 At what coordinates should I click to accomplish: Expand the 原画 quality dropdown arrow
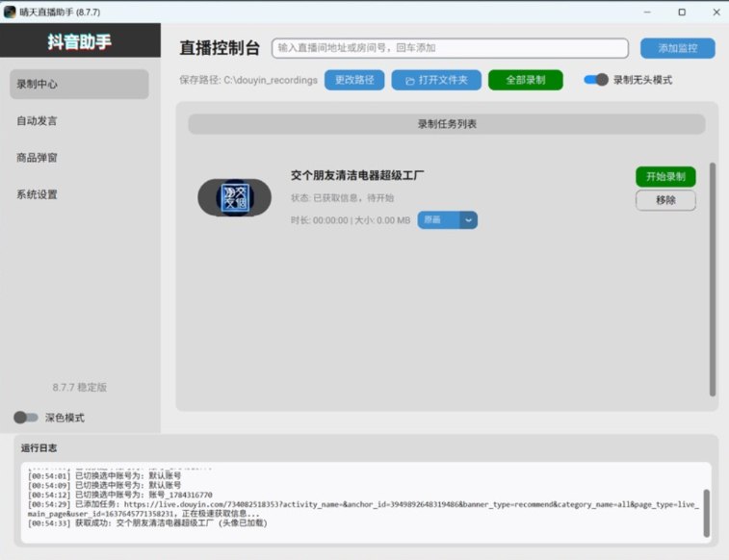point(468,220)
